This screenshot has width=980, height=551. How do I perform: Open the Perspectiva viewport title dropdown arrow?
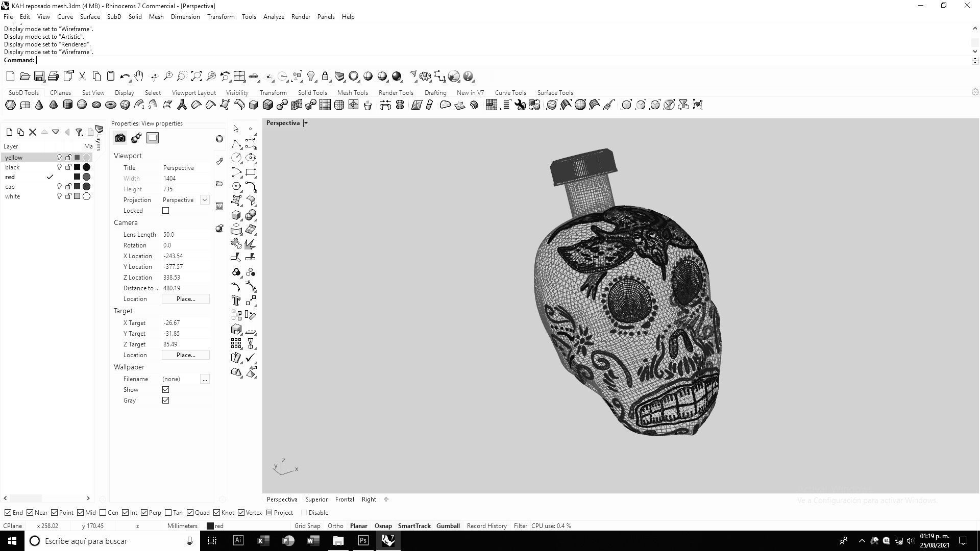coord(305,123)
